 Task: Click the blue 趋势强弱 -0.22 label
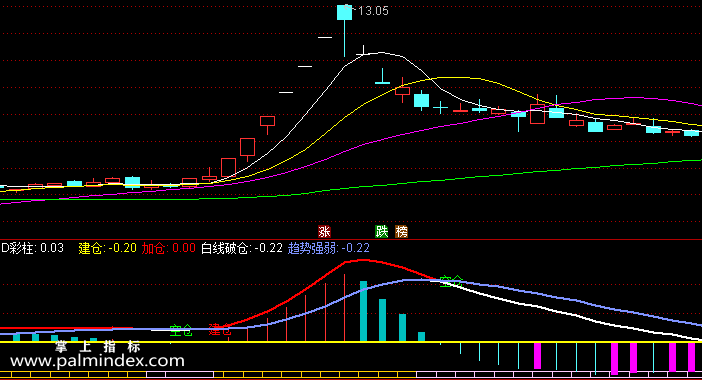pyautogui.click(x=329, y=248)
